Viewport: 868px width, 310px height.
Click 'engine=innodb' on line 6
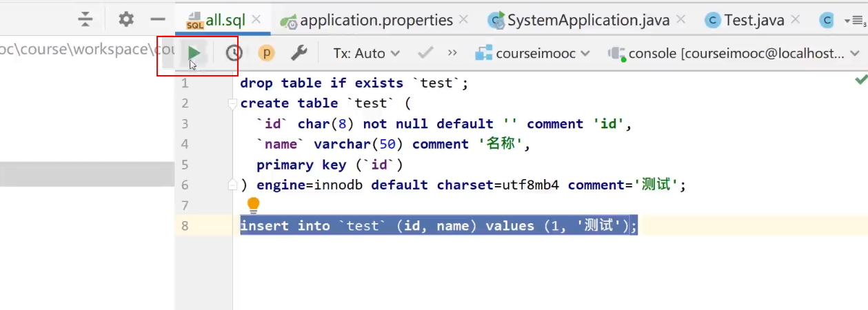pyautogui.click(x=310, y=185)
